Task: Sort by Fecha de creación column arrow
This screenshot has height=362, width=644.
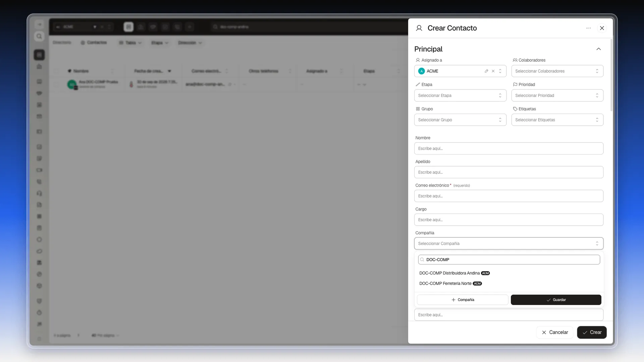Action: (169, 71)
